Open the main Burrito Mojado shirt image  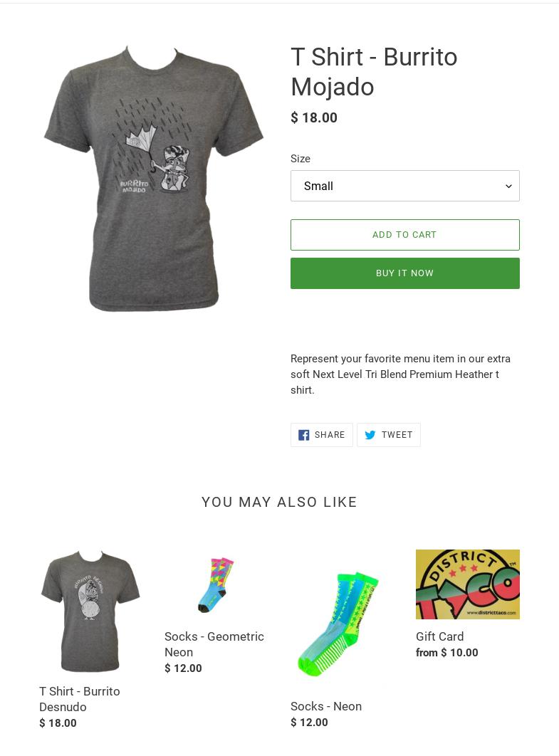tap(154, 179)
